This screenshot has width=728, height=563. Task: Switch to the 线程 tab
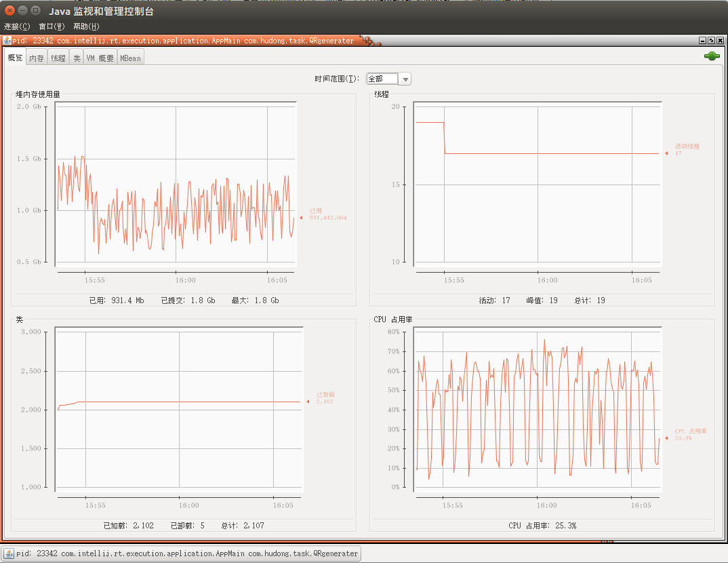pyautogui.click(x=58, y=58)
